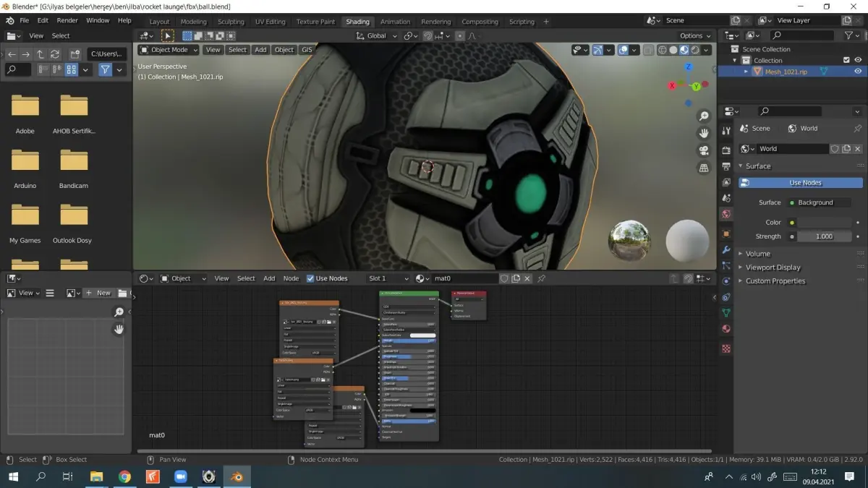Click the refresh file list icon
868x488 pixels.
pyautogui.click(x=55, y=54)
